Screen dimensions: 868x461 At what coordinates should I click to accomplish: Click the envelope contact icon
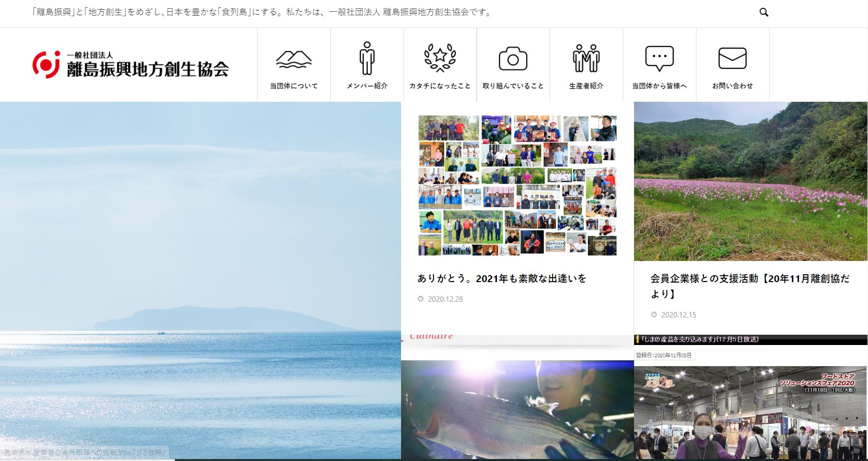(732, 59)
